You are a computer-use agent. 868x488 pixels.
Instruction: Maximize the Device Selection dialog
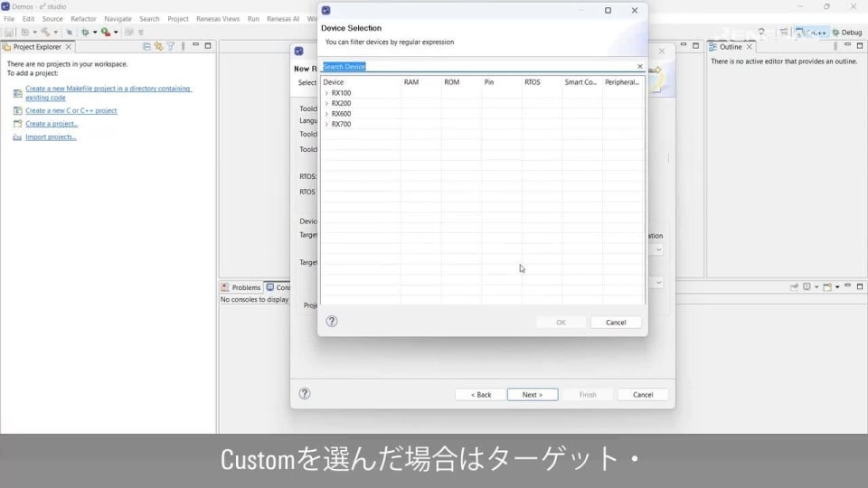[x=608, y=11]
